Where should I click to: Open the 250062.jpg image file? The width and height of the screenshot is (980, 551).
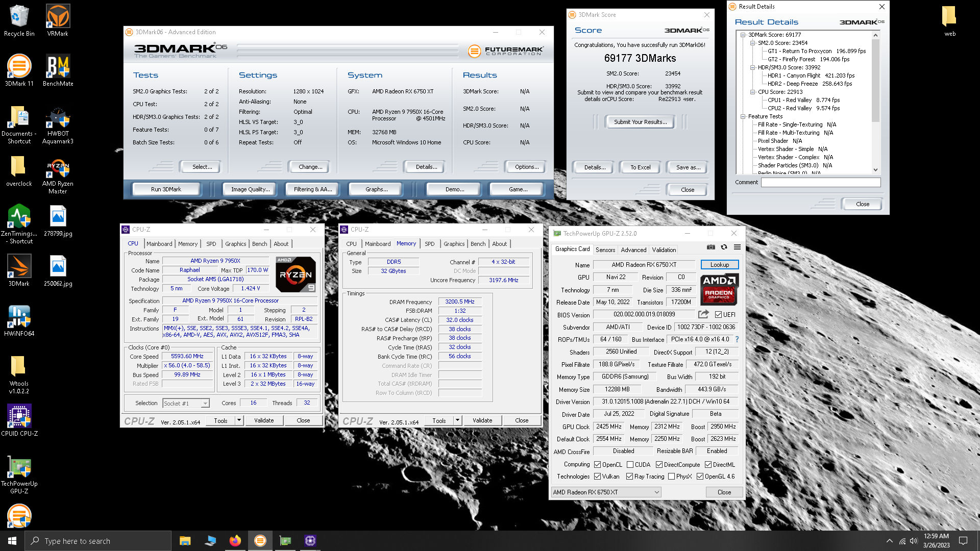point(58,270)
